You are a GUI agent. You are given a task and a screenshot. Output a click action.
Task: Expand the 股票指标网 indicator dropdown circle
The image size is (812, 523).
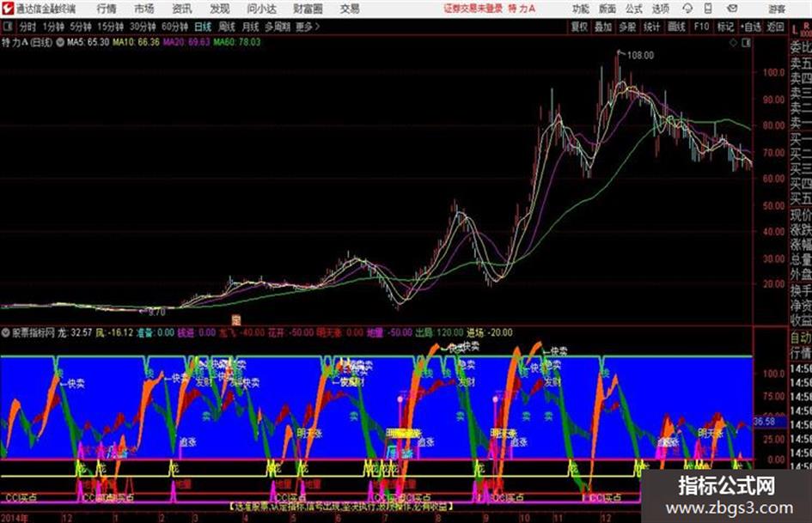[x=6, y=332]
